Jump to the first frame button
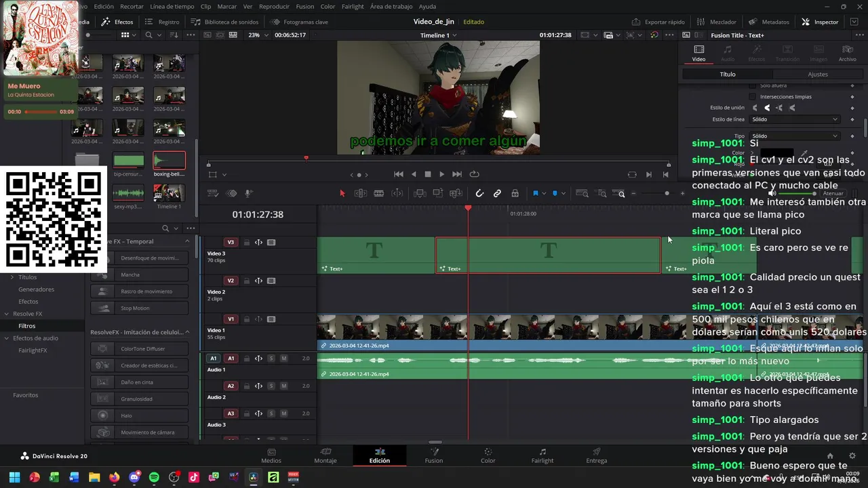The height and width of the screenshot is (488, 868). 399,174
